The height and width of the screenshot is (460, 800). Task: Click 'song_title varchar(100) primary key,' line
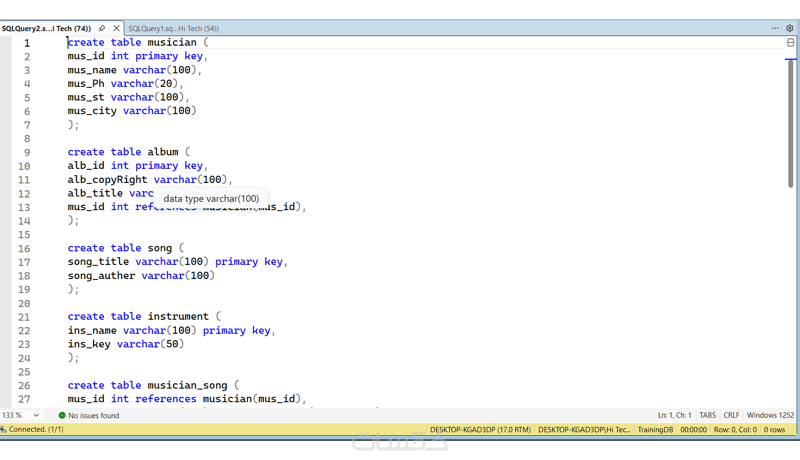(178, 262)
